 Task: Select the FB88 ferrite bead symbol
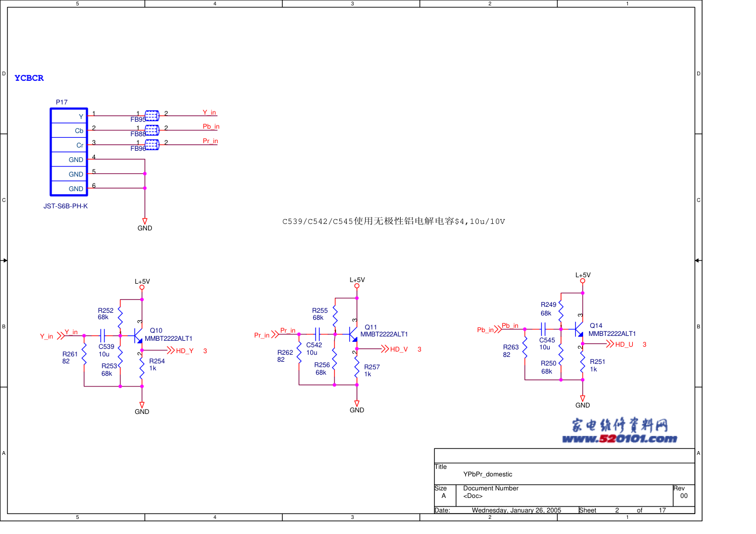152,130
